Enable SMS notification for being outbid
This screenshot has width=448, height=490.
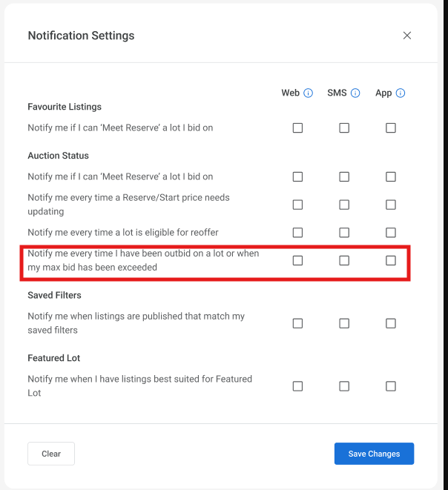pyautogui.click(x=344, y=260)
